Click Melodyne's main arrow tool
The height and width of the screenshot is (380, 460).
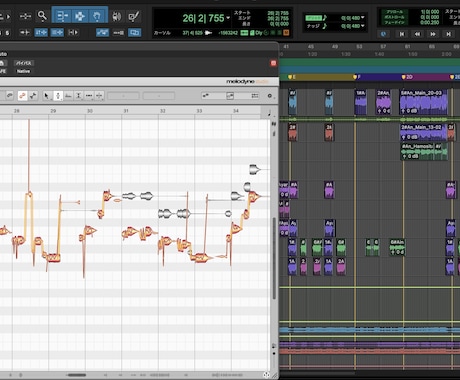click(47, 96)
